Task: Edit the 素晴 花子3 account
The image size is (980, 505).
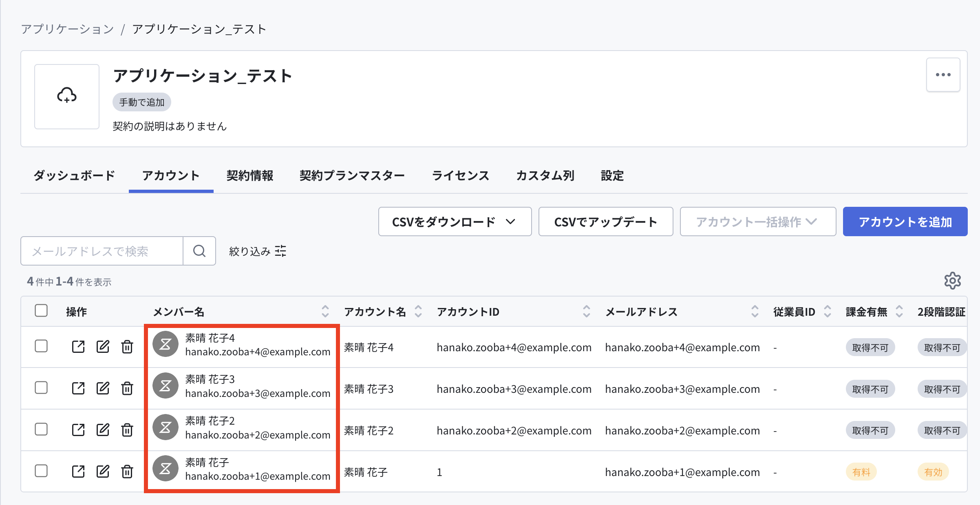Action: 103,388
